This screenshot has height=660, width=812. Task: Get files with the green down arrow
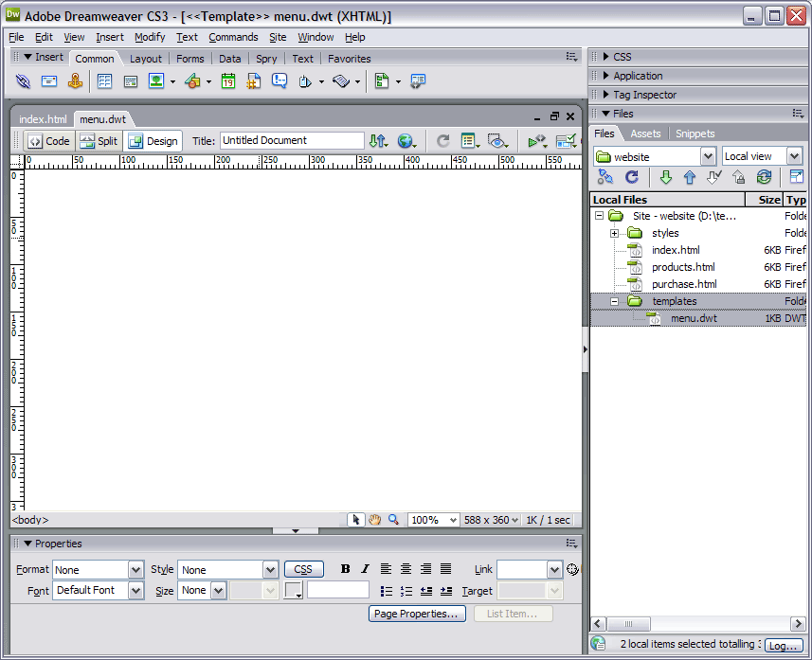[x=666, y=177]
